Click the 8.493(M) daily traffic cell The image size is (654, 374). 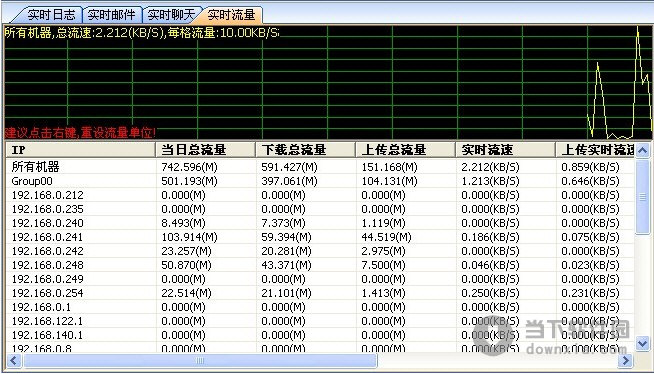tap(183, 223)
